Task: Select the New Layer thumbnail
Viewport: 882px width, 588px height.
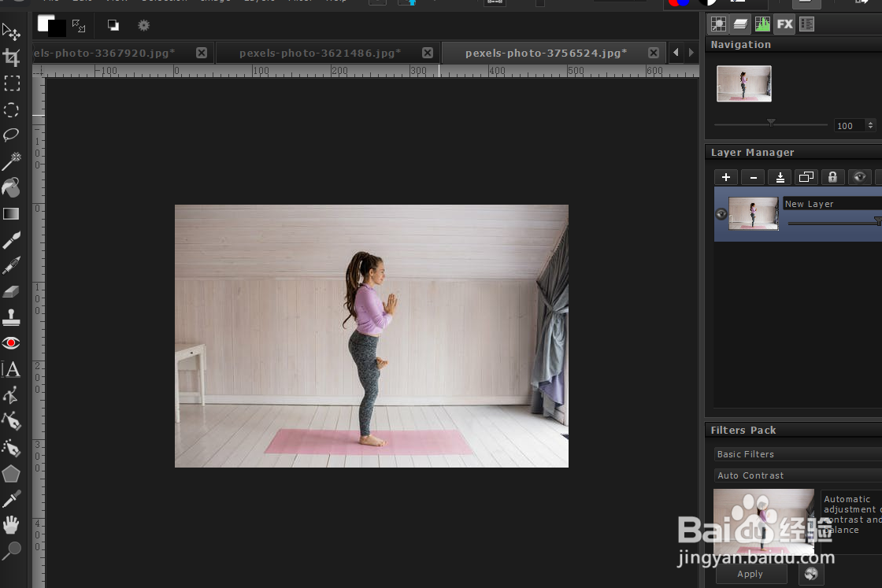Action: coord(754,213)
